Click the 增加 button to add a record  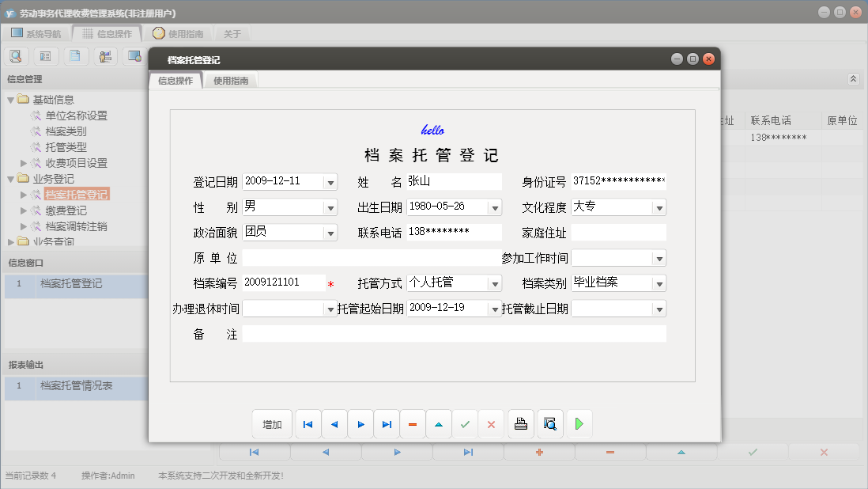[272, 423]
